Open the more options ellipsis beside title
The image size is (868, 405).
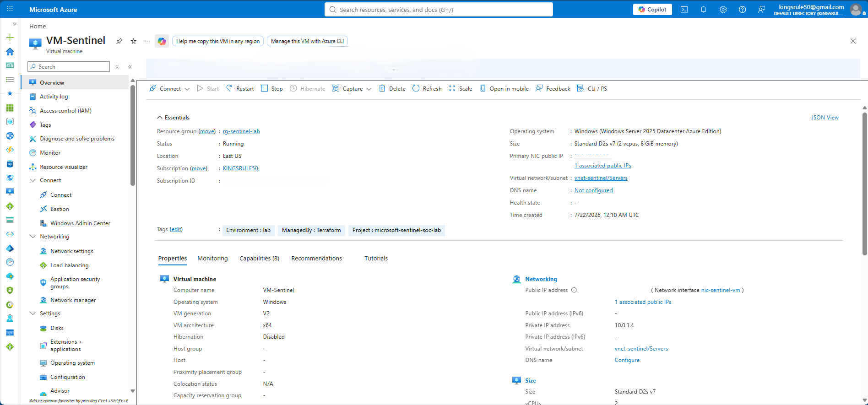click(x=147, y=41)
